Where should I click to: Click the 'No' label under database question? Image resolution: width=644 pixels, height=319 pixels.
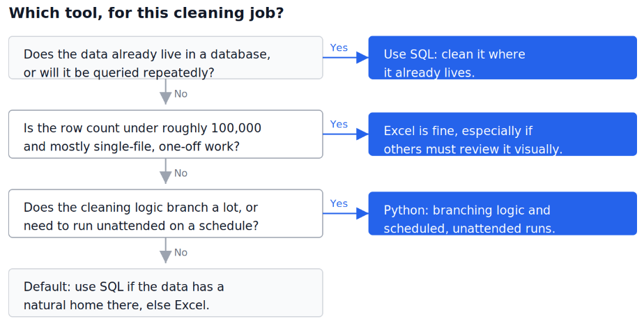pyautogui.click(x=181, y=94)
